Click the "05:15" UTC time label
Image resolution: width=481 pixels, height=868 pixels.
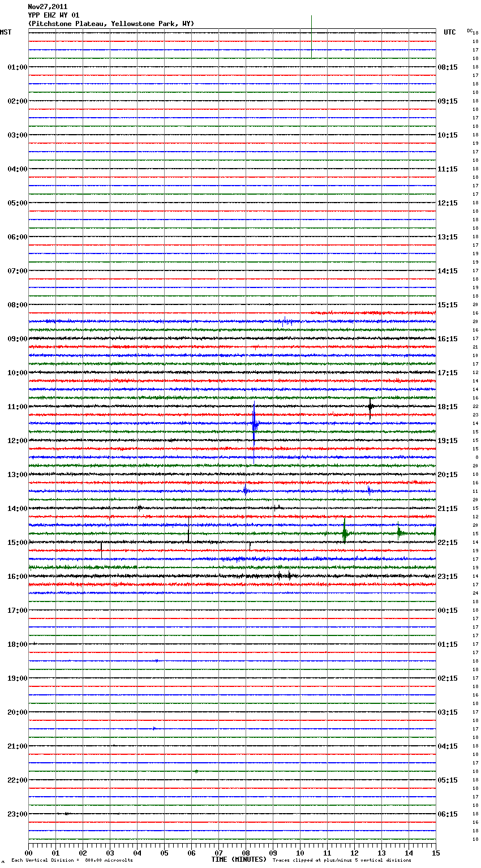pos(448,780)
